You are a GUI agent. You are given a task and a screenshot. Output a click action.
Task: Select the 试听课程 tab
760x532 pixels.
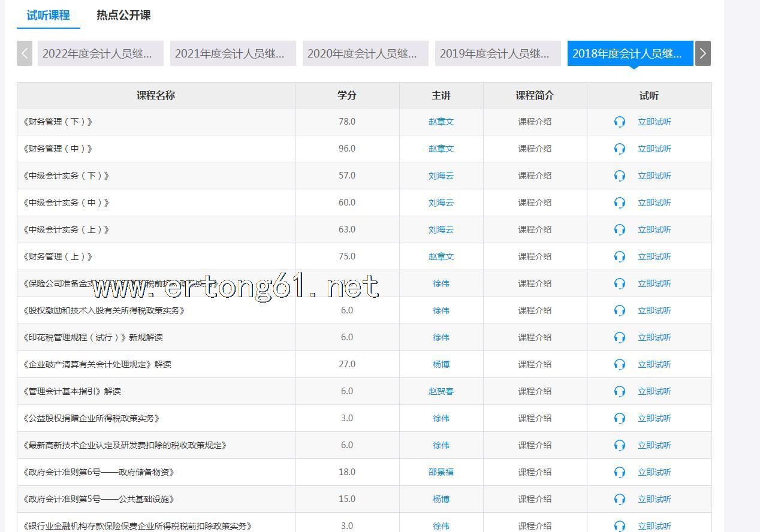(48, 16)
